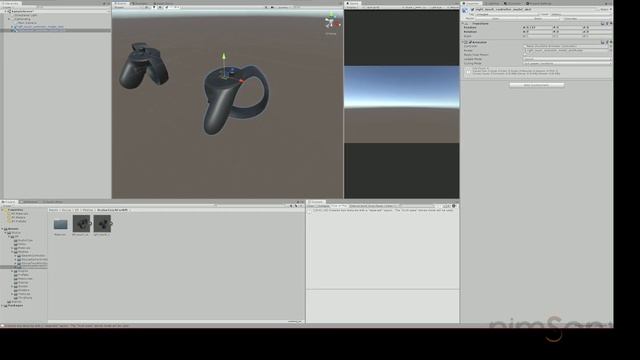This screenshot has width=640, height=360.
Task: Switch to the Console tab
Action: tap(315, 202)
